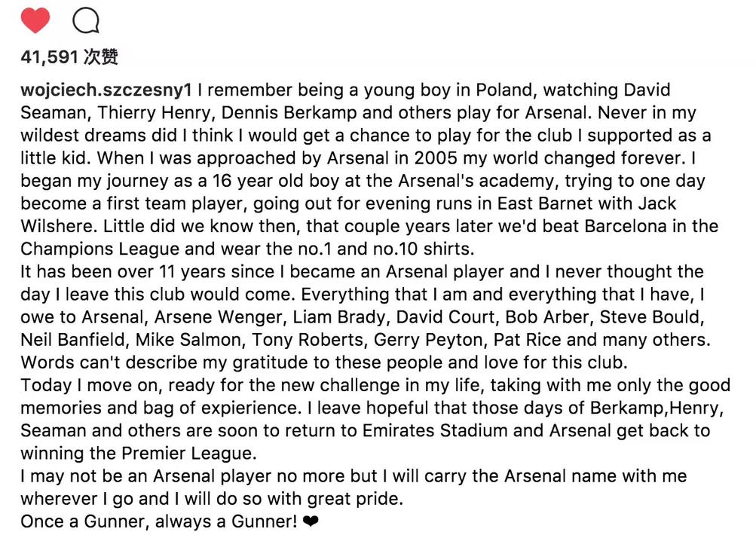
Task: Click "Once a Gunner, always a Gunner!" line
Action: click(159, 521)
